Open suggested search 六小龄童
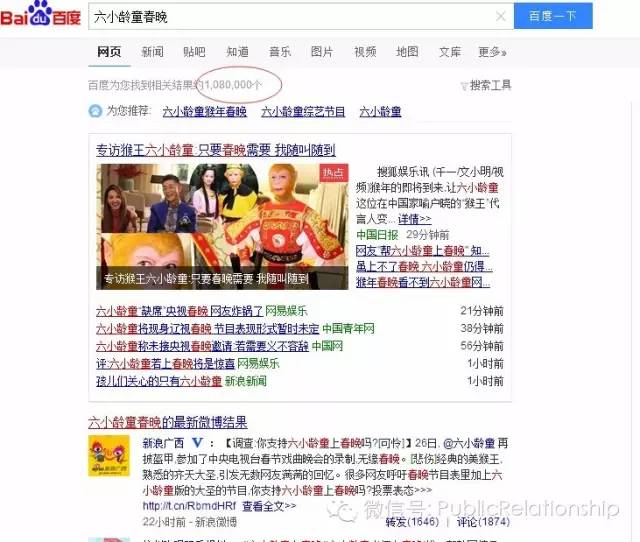The height and width of the screenshot is (542, 640). (x=380, y=111)
